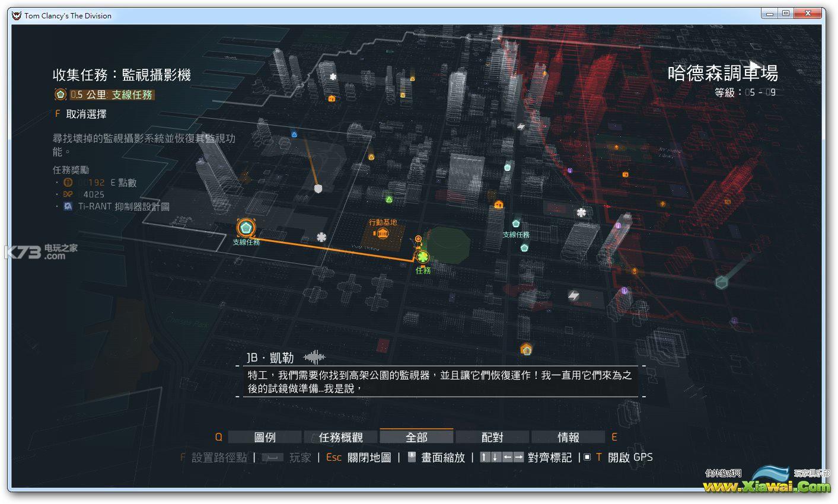This screenshot has height=504, width=838.
Task: Click the Tom Clancy's The Division window title
Action: pos(68,16)
